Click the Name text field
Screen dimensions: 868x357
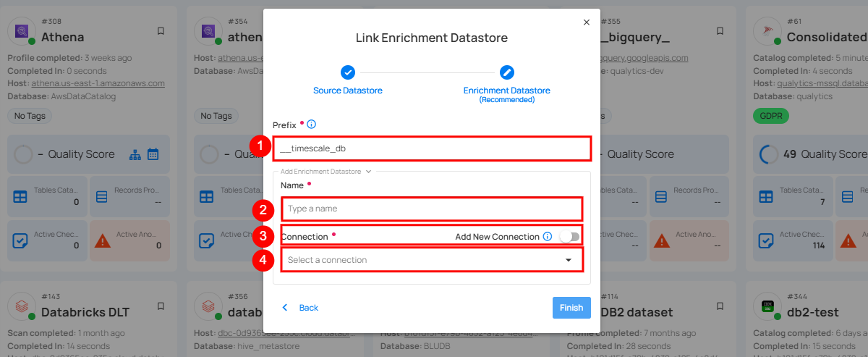(x=431, y=209)
